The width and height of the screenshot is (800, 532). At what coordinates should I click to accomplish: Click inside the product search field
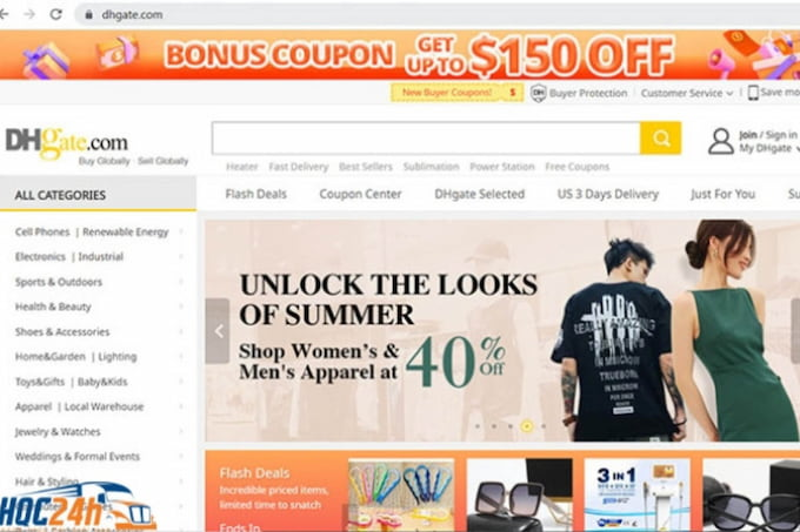coord(426,138)
